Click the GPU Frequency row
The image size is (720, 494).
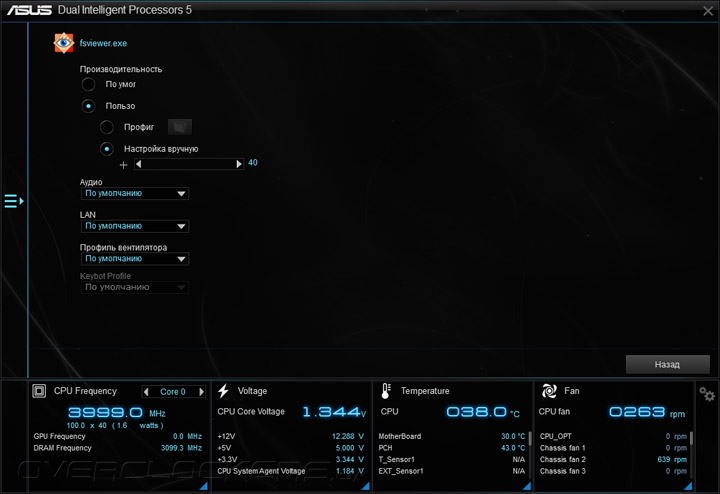[x=118, y=437]
